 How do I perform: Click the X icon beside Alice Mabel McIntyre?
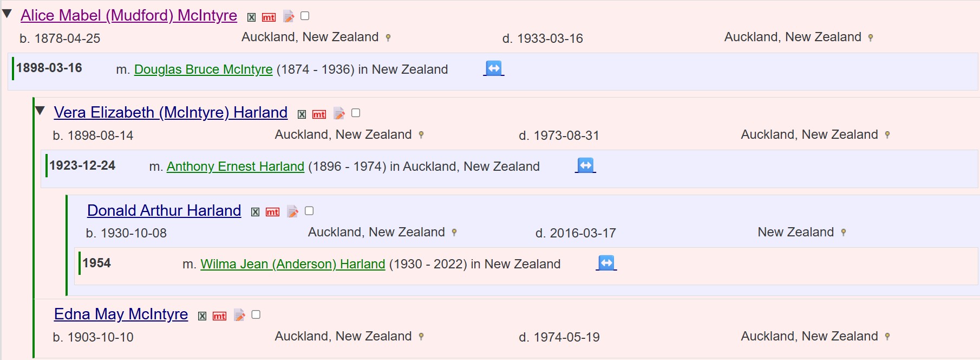pos(251,17)
